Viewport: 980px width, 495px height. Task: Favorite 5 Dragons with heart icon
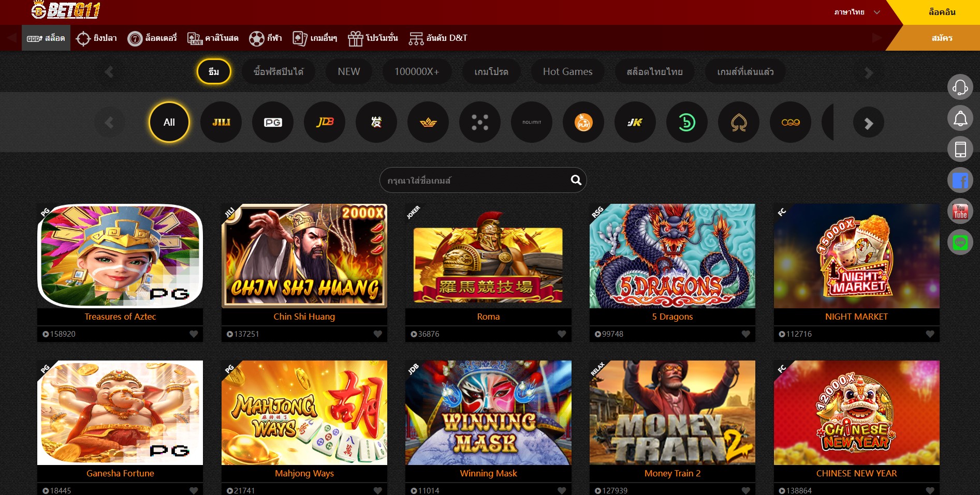click(746, 334)
